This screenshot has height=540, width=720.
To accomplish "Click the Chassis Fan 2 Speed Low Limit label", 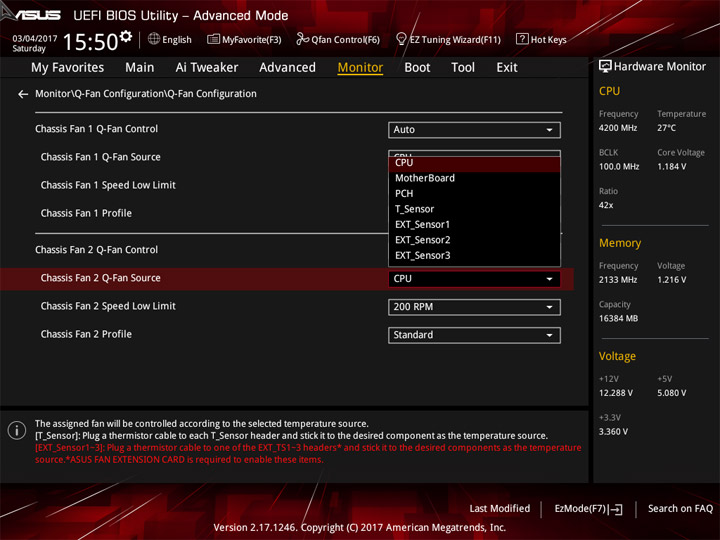I will pyautogui.click(x=108, y=306).
